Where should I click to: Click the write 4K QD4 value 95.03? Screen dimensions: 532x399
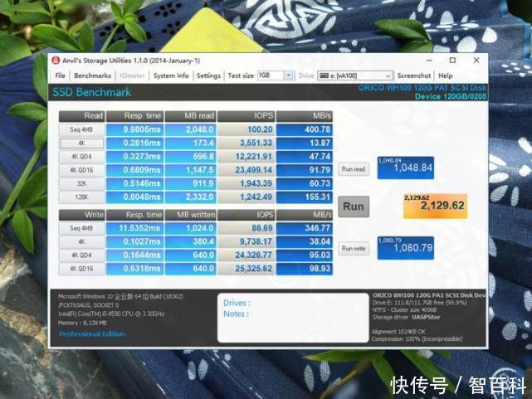pyautogui.click(x=305, y=255)
